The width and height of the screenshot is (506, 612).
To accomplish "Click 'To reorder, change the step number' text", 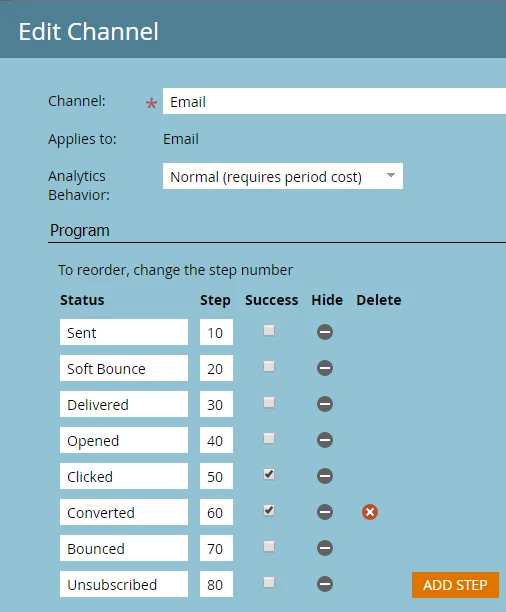I will pos(175,270).
